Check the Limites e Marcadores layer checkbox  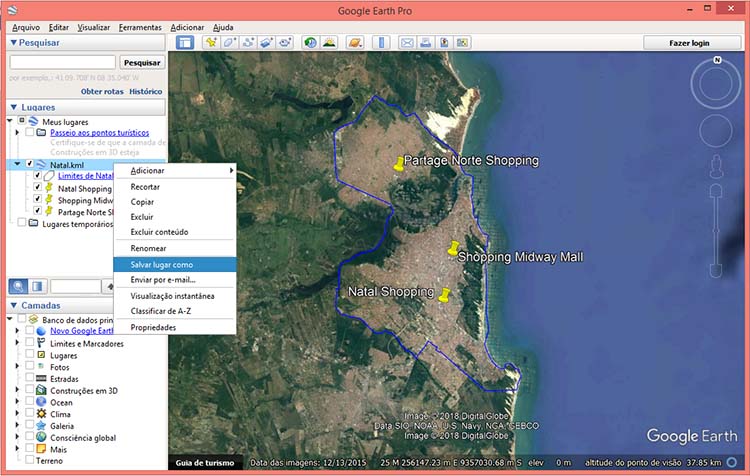pyautogui.click(x=30, y=343)
